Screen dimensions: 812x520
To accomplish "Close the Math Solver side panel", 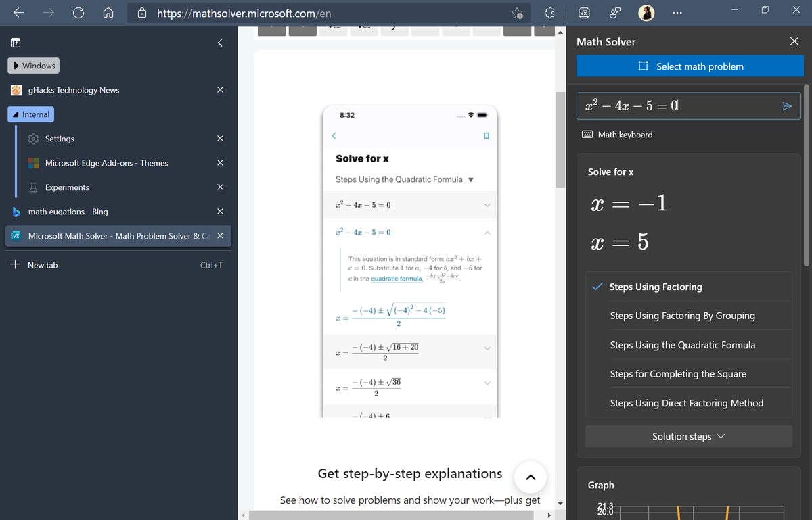I will 794,41.
